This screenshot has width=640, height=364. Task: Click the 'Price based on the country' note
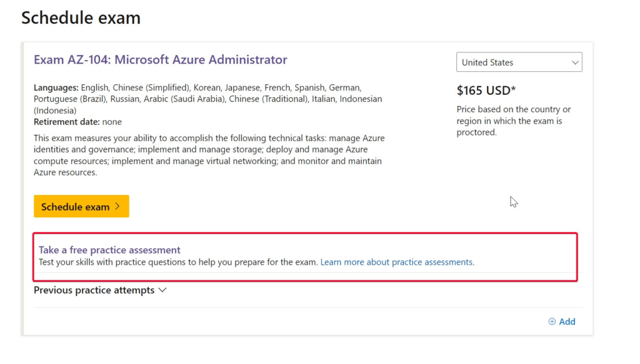[514, 121]
